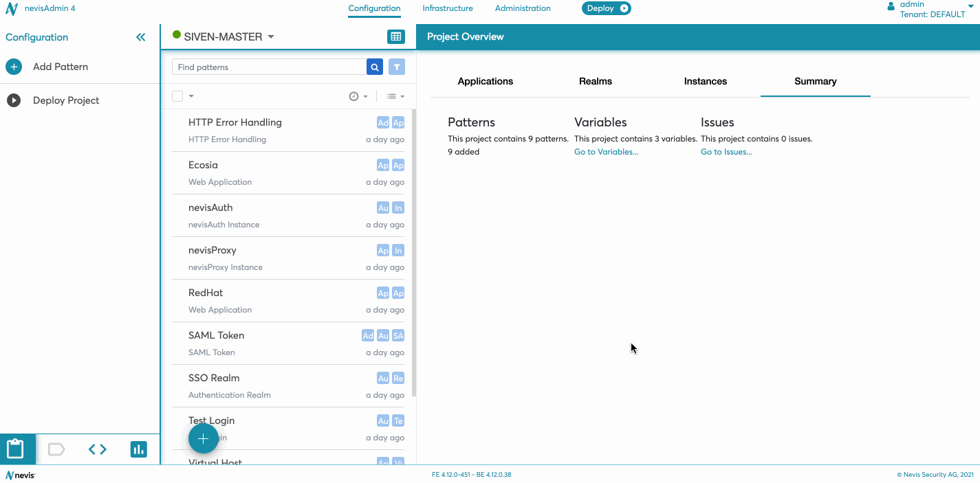Viewport: 980px width, 483px height.
Task: Follow the Go to Variables link
Action: click(x=606, y=152)
